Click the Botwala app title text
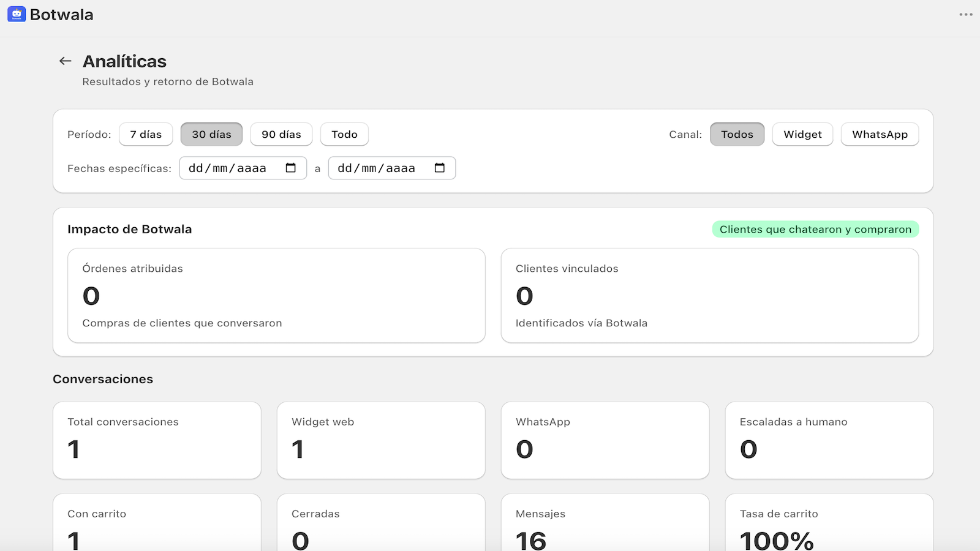This screenshot has width=980, height=551. pyautogui.click(x=61, y=15)
